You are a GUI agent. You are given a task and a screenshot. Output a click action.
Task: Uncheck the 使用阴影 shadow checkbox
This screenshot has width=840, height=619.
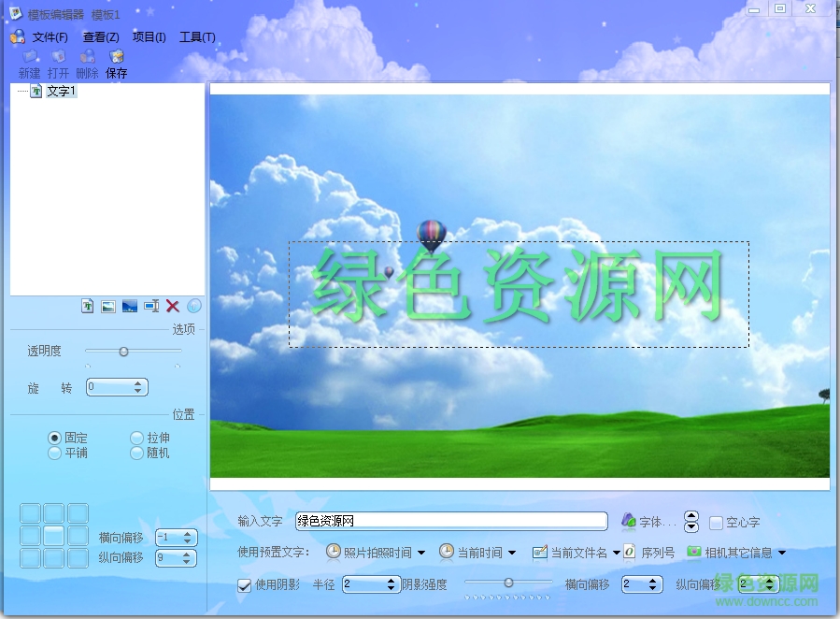[x=245, y=585]
